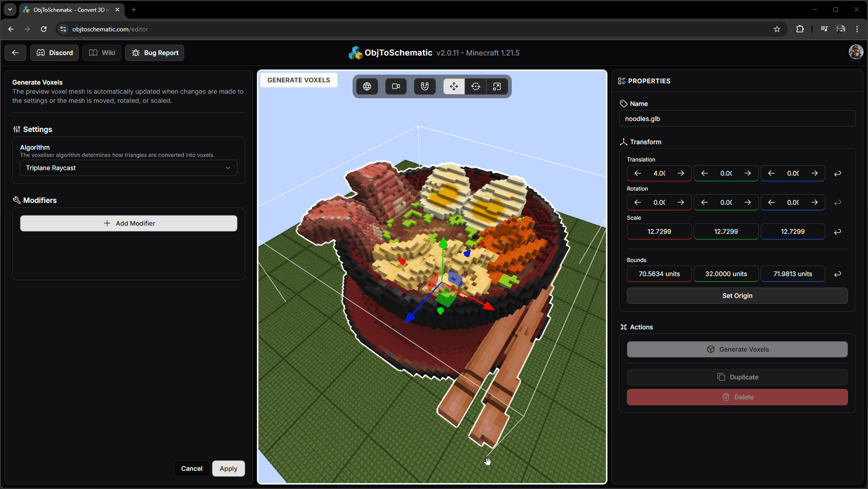
Task: Click the Bounds 70.5634 units field
Action: point(659,274)
